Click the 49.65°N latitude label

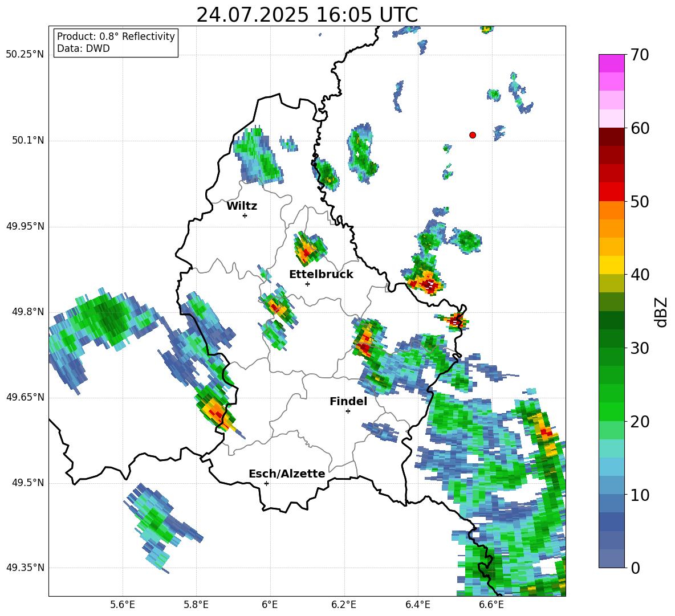(25, 398)
